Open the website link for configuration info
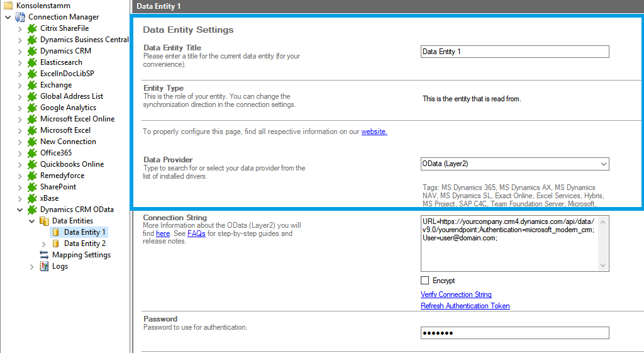 coord(374,132)
